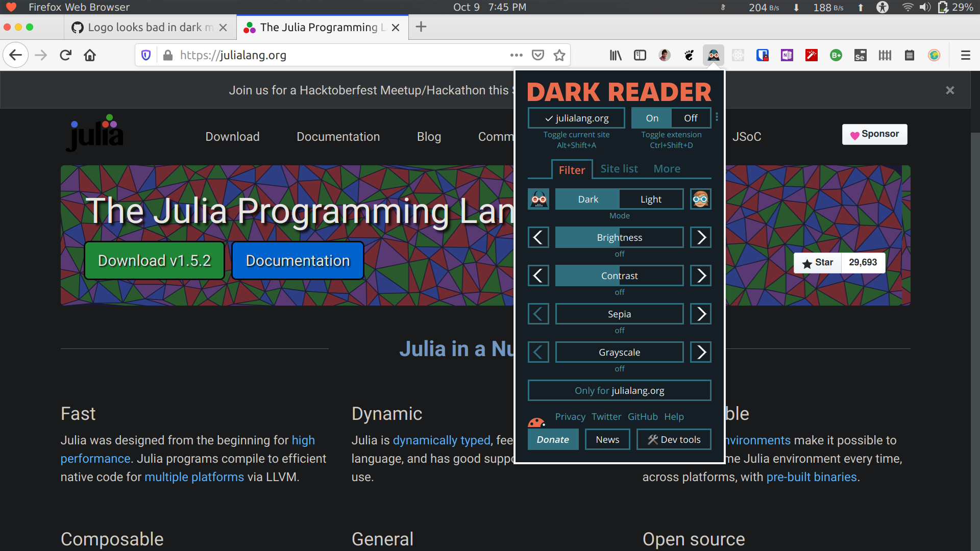
Task: Reload the current page
Action: pos(65,55)
